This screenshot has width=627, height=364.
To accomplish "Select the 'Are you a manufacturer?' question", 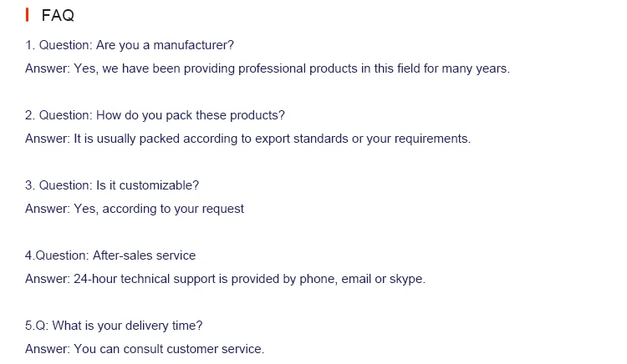I will click(x=130, y=45).
